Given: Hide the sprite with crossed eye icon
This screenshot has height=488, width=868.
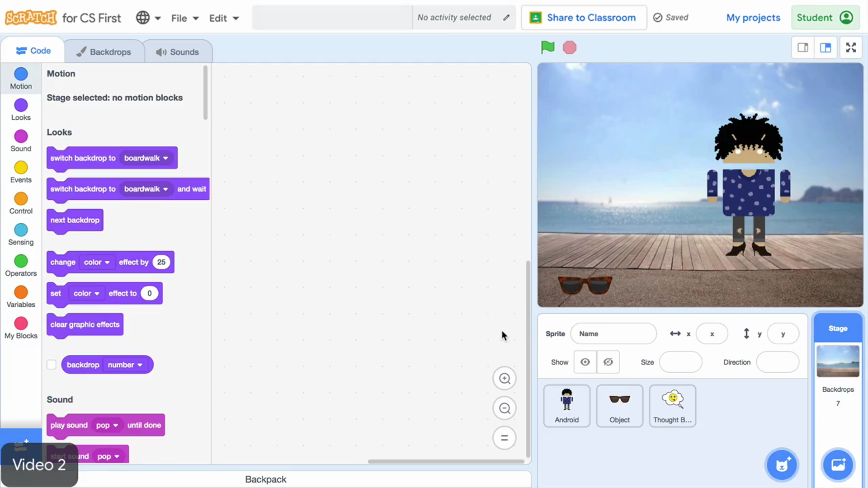Looking at the screenshot, I should point(608,362).
